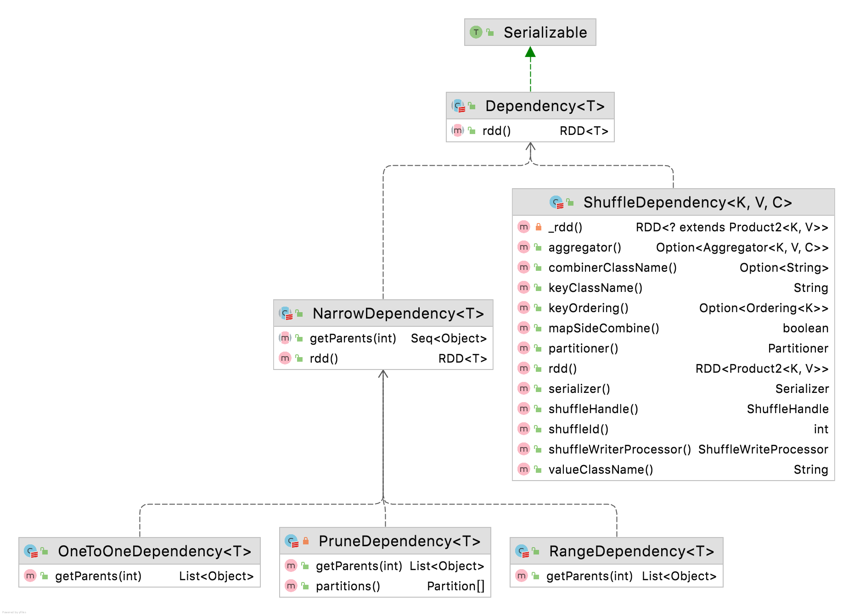The height and width of the screenshot is (616, 854).
Task: Click the interface icon beside Serializable
Action: tap(477, 32)
